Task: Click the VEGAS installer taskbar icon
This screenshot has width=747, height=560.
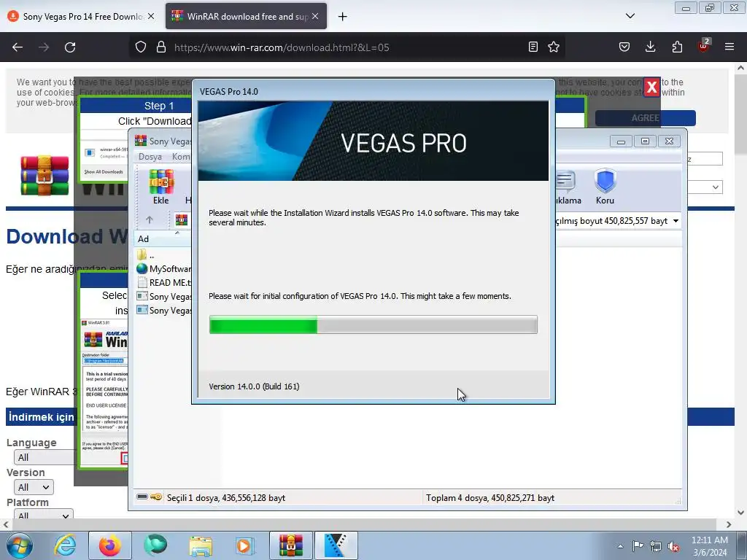Action: click(336, 545)
